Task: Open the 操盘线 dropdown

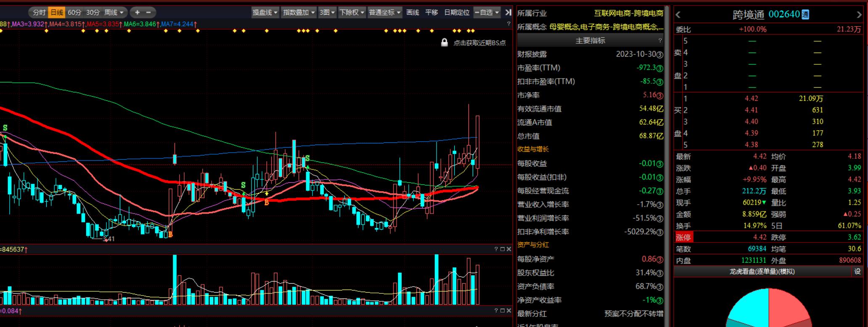Action: 265,13
